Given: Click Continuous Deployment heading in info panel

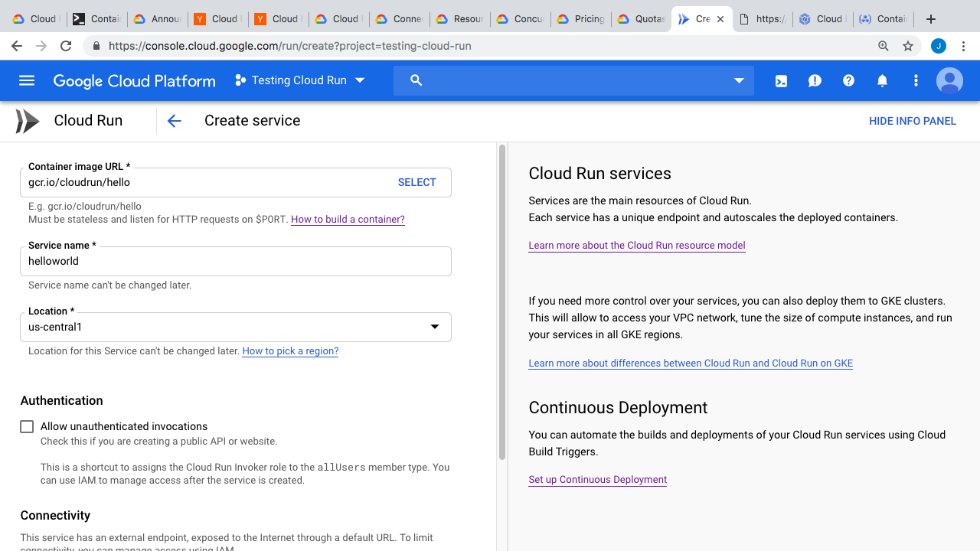Looking at the screenshot, I should pos(618,408).
